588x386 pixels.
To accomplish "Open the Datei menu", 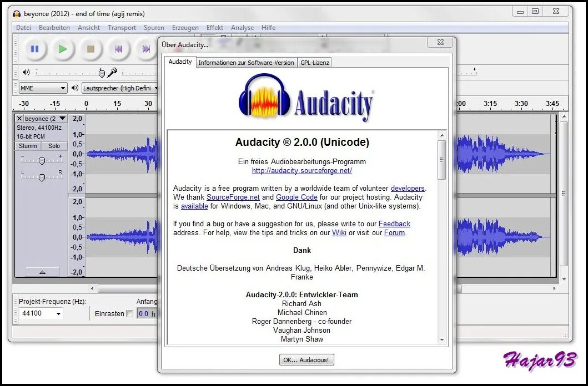I will click(x=23, y=28).
